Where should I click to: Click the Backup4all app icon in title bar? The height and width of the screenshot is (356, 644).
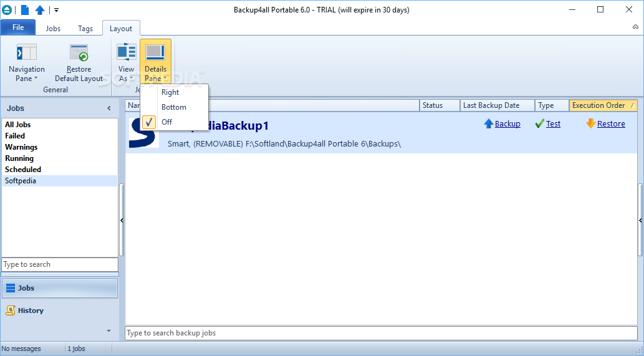pos(7,10)
